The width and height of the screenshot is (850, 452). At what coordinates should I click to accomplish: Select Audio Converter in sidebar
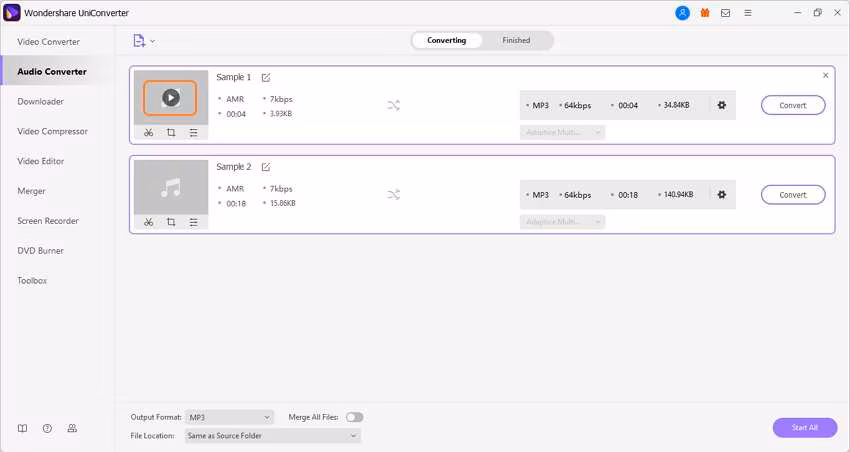[x=52, y=72]
